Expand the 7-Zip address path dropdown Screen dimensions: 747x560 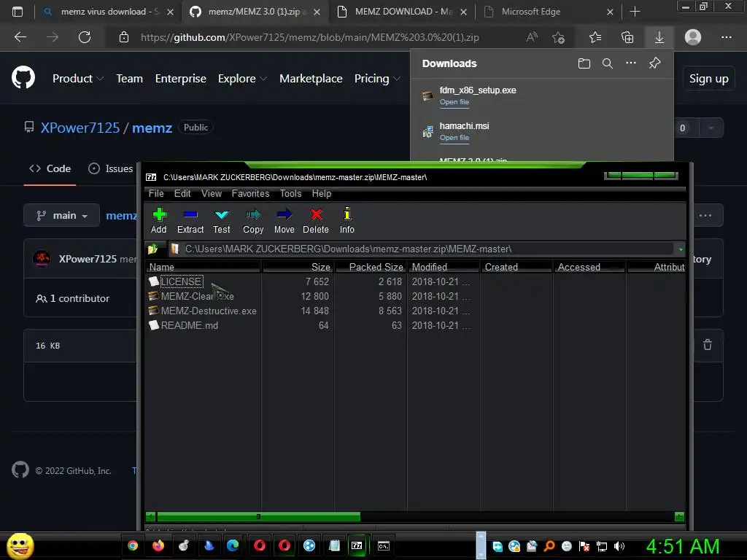681,249
